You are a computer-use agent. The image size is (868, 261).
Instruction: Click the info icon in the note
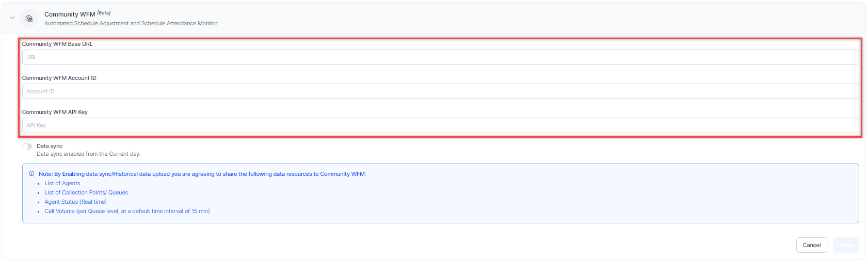(31, 174)
